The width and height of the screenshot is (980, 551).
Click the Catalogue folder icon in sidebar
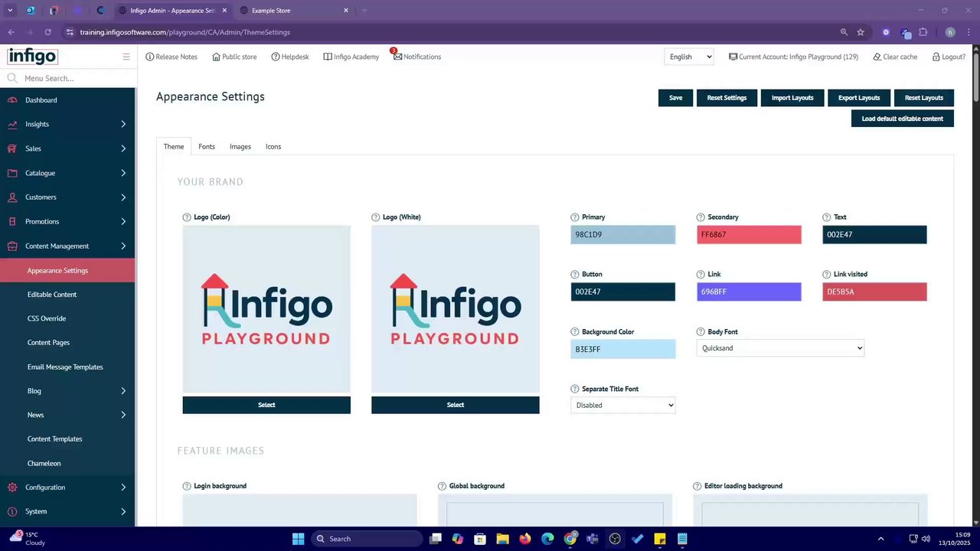pyautogui.click(x=12, y=173)
